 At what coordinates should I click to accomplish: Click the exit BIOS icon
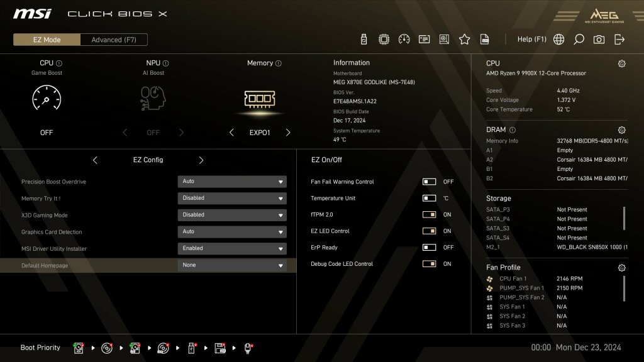pos(619,40)
